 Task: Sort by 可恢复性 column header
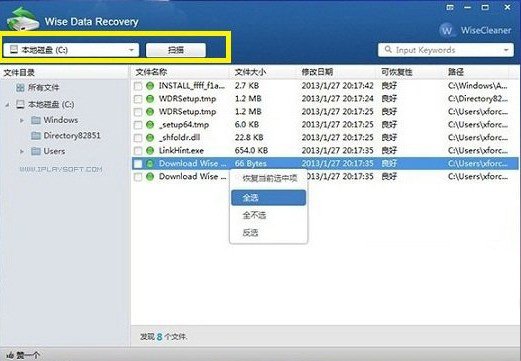[x=397, y=72]
